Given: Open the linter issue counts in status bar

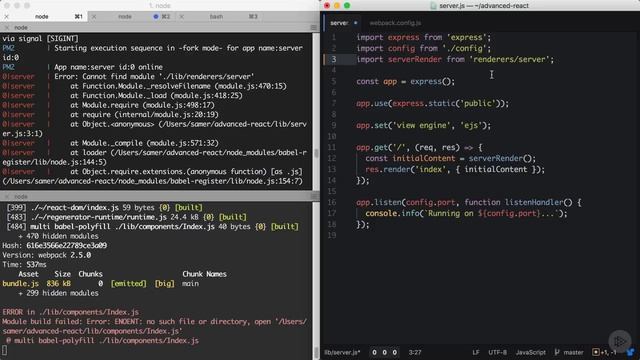Looking at the screenshot, I should coord(384,352).
